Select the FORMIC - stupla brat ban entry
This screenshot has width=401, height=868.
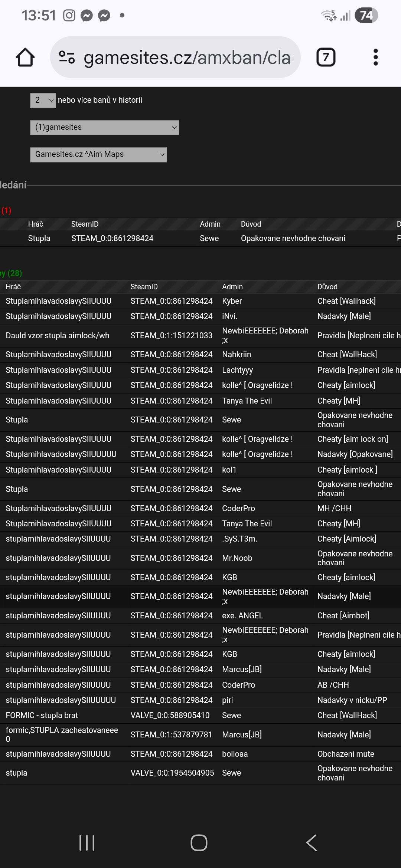coord(42,715)
